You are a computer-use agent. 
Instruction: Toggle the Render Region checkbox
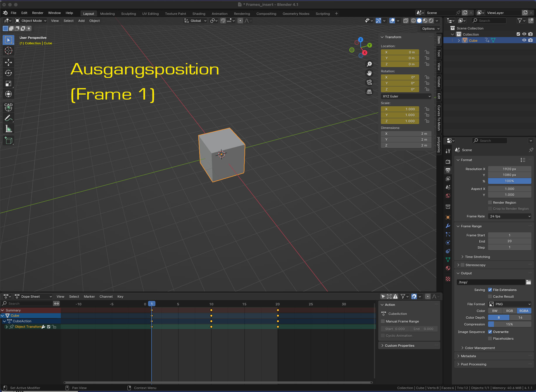[x=490, y=203]
